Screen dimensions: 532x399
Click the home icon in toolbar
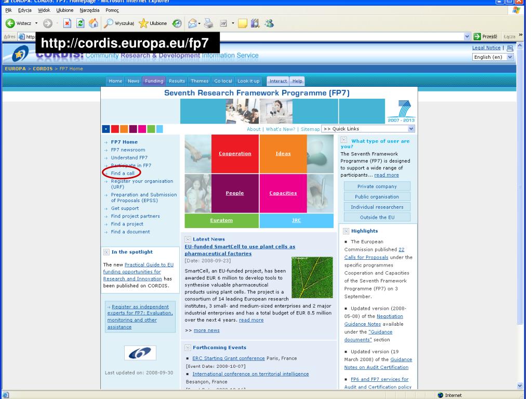pos(94,23)
